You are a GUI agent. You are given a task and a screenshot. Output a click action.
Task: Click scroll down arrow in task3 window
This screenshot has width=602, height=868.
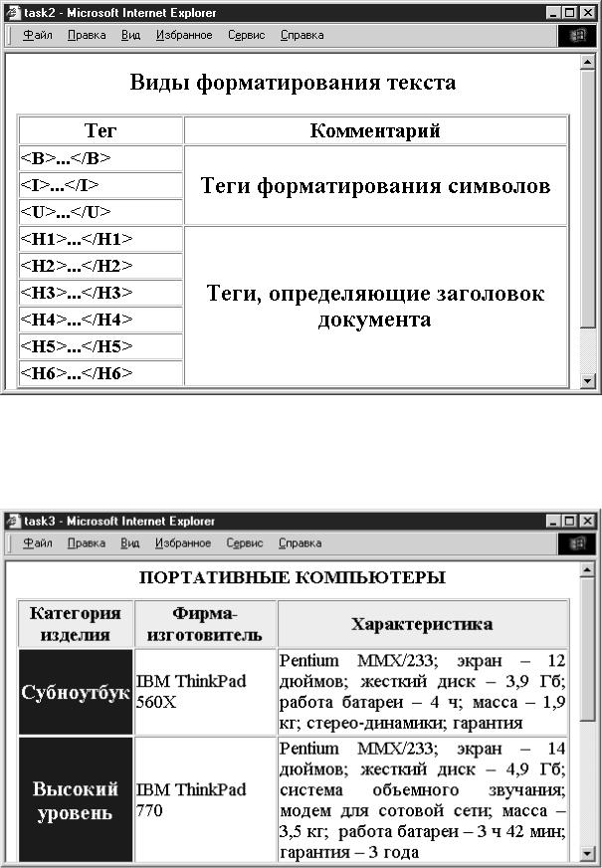point(588,853)
